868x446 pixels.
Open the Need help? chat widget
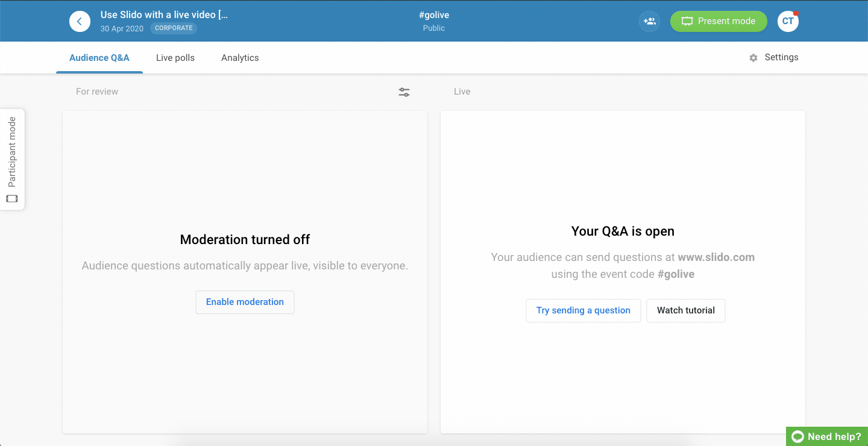[x=827, y=436]
